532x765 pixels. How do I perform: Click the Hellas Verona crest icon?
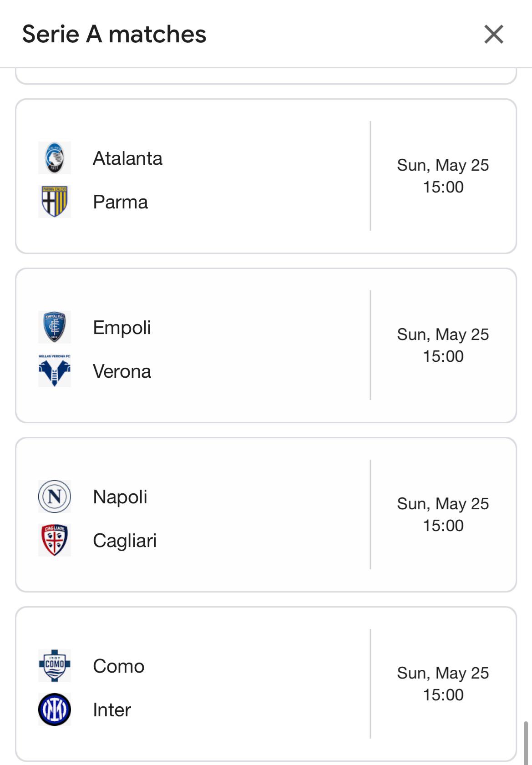point(55,371)
